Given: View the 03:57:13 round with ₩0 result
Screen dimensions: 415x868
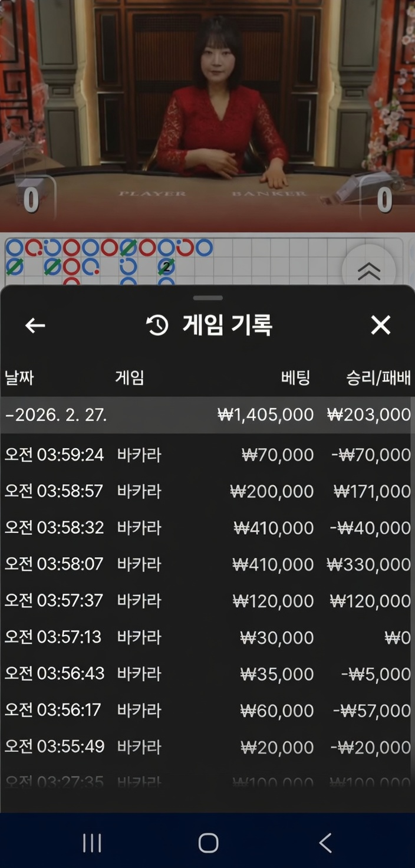Looking at the screenshot, I should tap(206, 637).
